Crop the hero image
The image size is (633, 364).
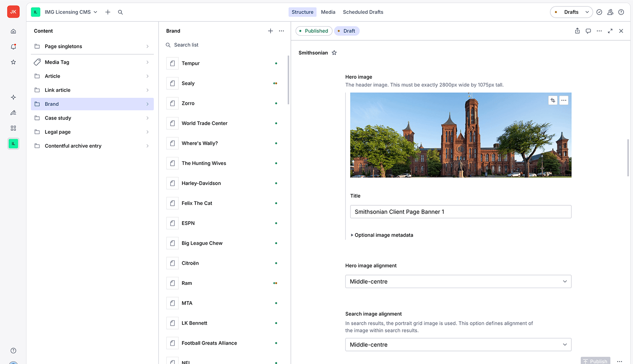click(x=553, y=100)
